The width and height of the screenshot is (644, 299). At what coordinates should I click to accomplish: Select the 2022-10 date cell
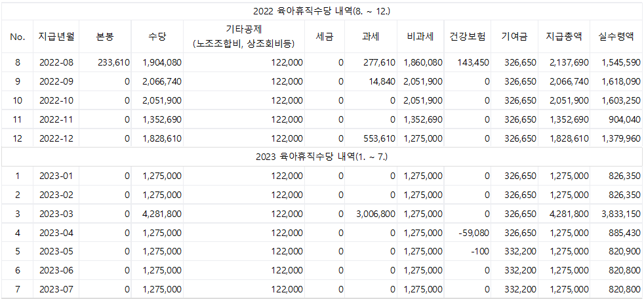click(56, 100)
